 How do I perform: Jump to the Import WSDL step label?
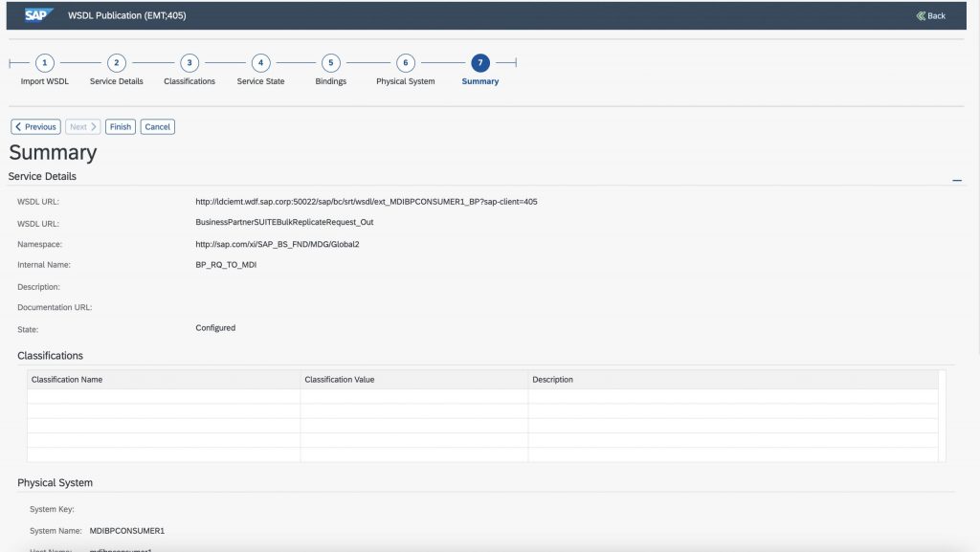pyautogui.click(x=44, y=81)
